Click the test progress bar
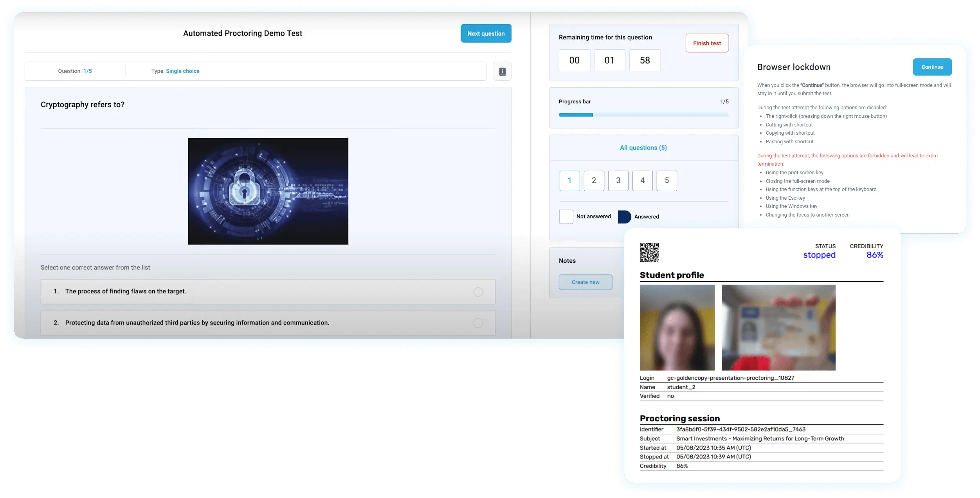The width and height of the screenshot is (980, 498). (x=643, y=115)
